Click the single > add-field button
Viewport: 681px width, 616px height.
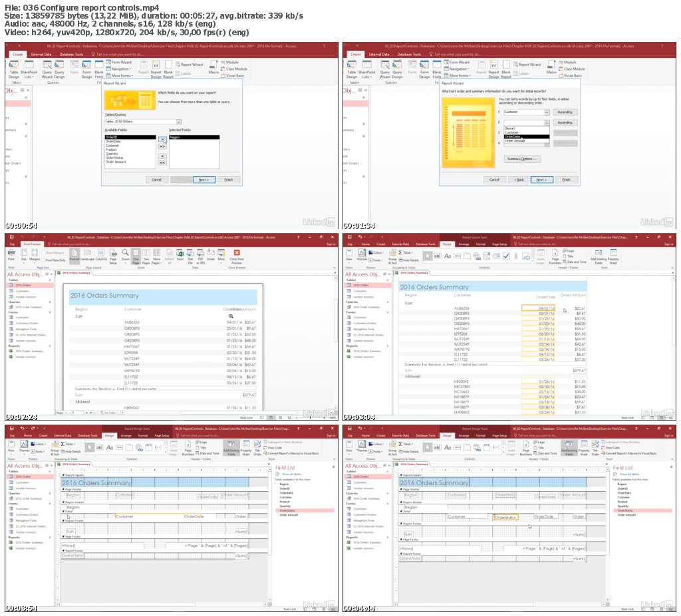[162, 140]
